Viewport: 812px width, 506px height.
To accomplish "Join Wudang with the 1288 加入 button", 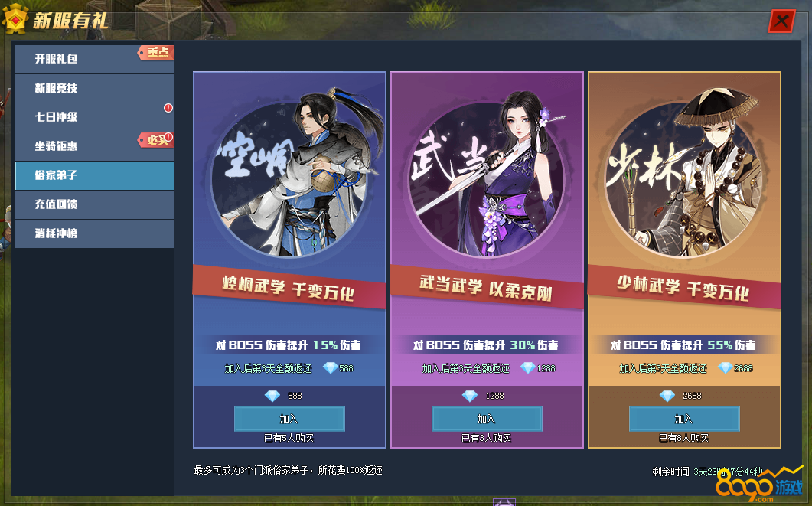I will 487,419.
